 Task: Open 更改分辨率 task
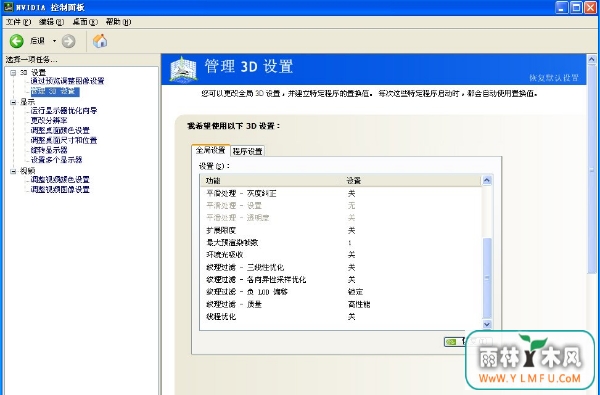point(49,120)
